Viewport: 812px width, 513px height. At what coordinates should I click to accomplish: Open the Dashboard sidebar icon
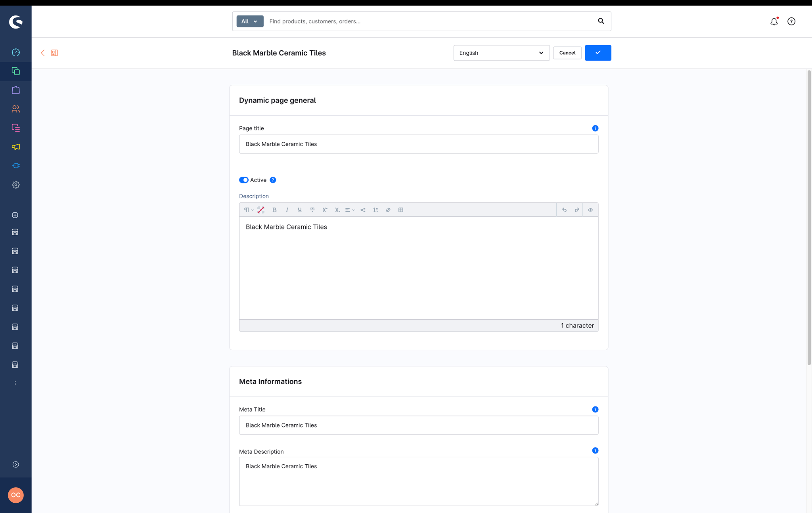15,52
